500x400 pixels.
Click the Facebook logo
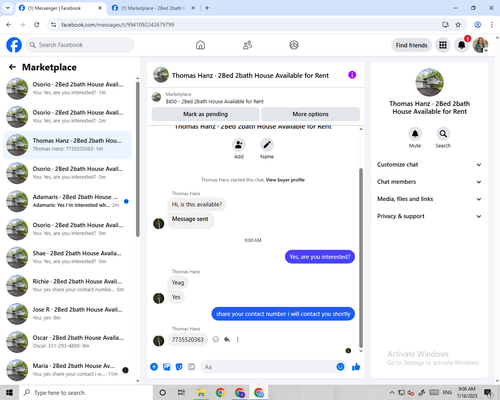(x=14, y=45)
